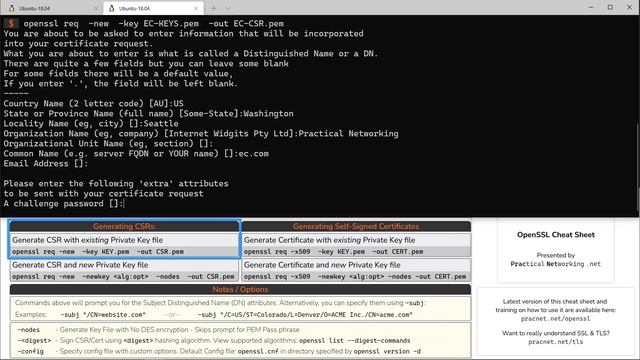The width and height of the screenshot is (640, 360).
Task: Maximize the terminal window
Action: [x=610, y=7]
